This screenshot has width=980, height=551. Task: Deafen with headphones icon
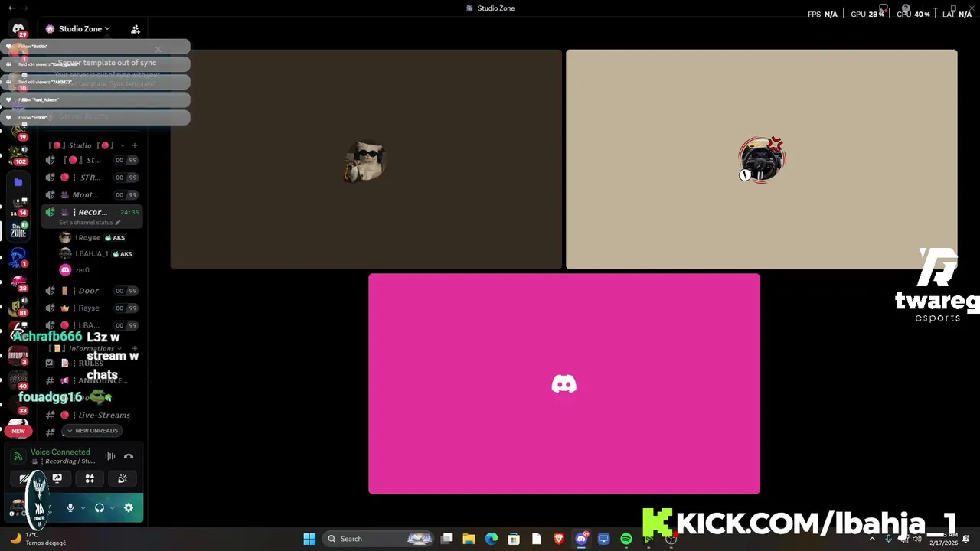pyautogui.click(x=100, y=508)
